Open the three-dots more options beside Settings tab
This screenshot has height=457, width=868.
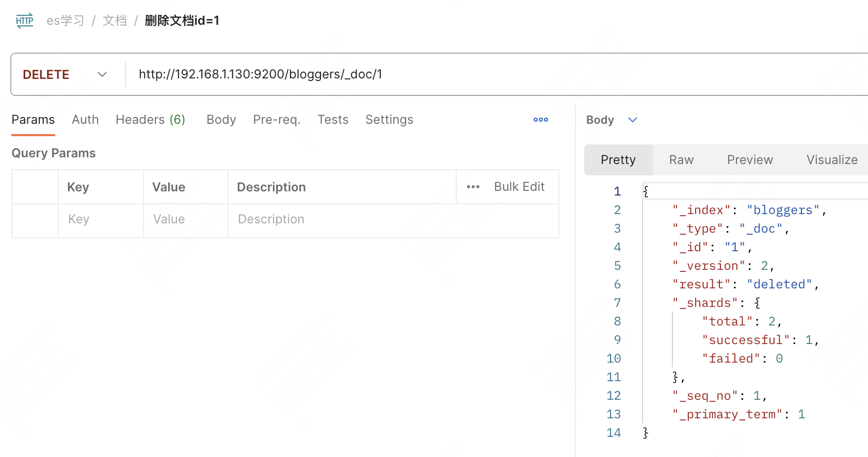point(541,120)
